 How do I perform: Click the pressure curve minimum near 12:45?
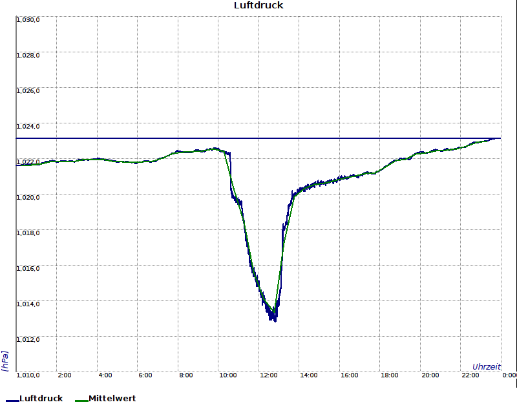(x=275, y=320)
